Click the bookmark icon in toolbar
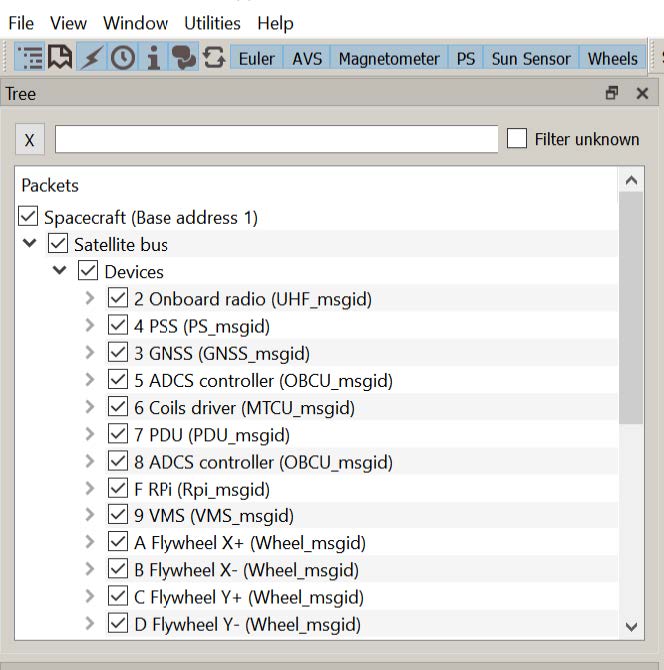Image resolution: width=664 pixels, height=670 pixels. (x=61, y=58)
